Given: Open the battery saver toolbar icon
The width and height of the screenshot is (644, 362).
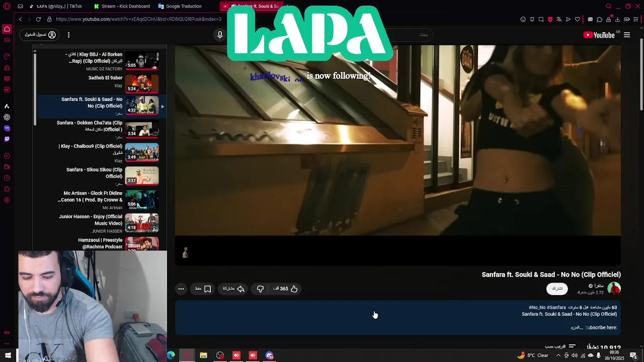Looking at the screenshot, I should (x=627, y=19).
